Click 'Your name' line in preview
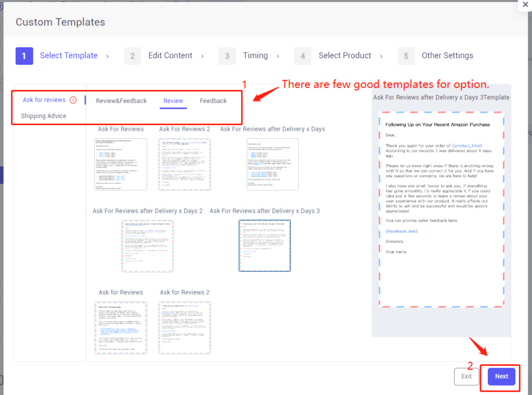Viewport: 532px width, 395px height. (x=395, y=252)
